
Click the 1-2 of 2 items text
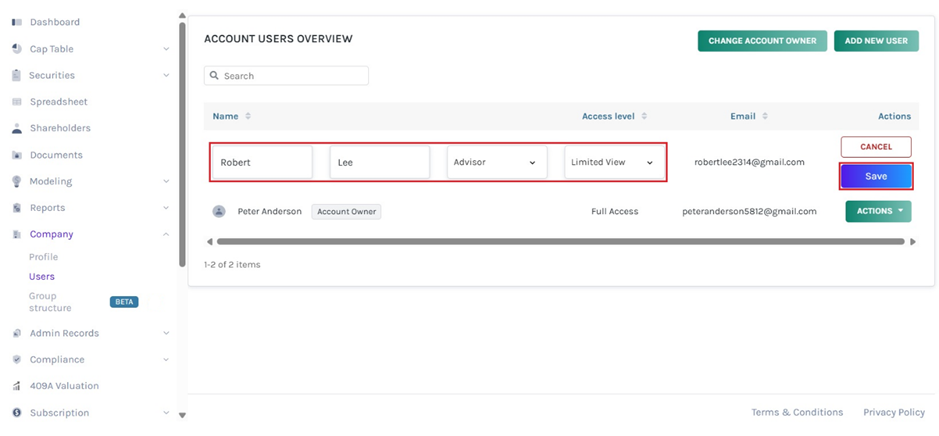(232, 264)
